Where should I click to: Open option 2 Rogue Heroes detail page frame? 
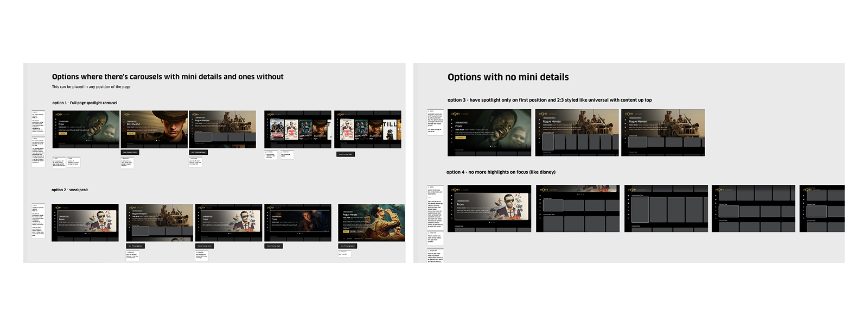coord(372,223)
